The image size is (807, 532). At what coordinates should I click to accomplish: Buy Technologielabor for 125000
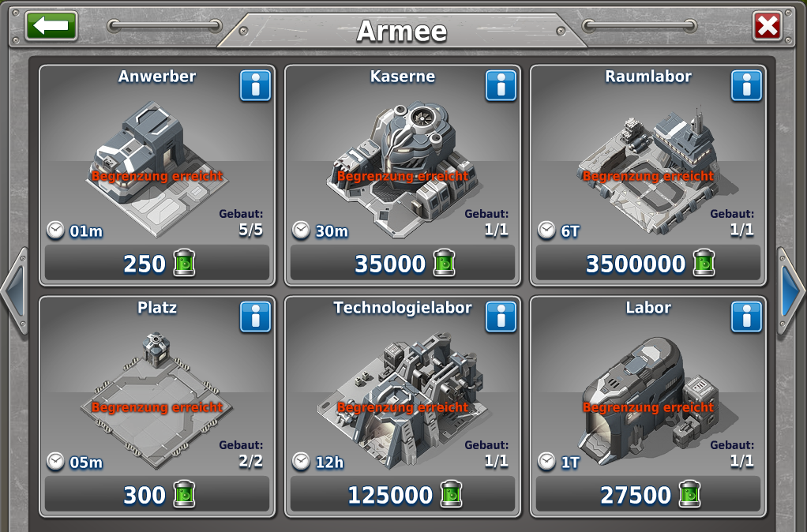(x=403, y=494)
